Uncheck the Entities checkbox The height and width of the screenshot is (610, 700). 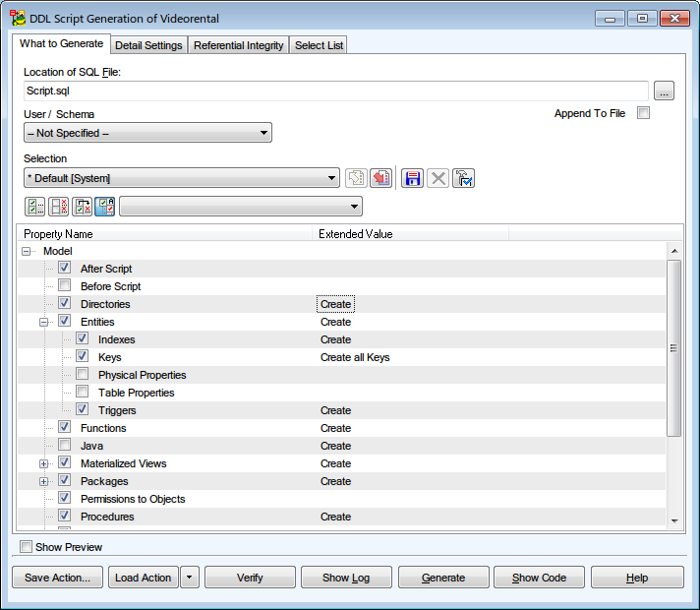point(64,321)
